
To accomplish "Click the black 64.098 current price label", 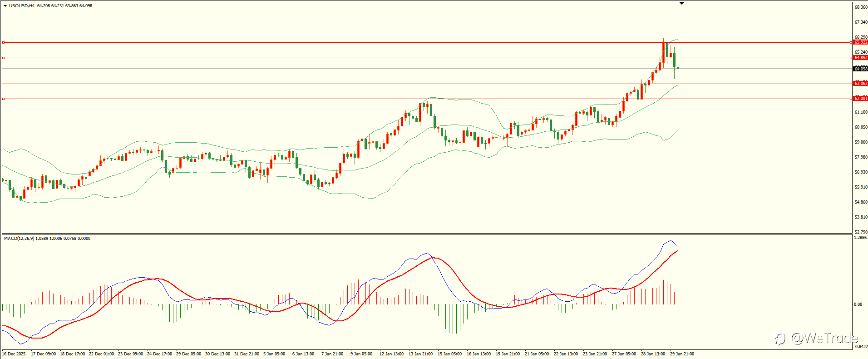I will point(860,69).
